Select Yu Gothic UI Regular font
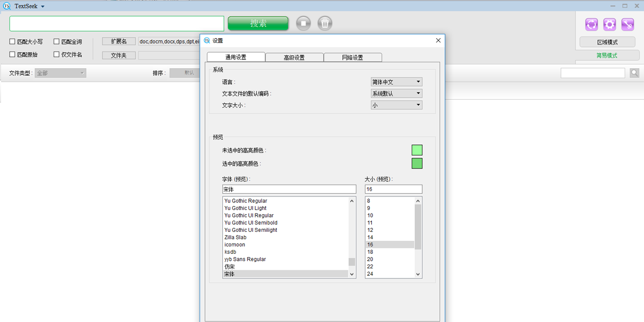The width and height of the screenshot is (644, 322). coord(286,215)
